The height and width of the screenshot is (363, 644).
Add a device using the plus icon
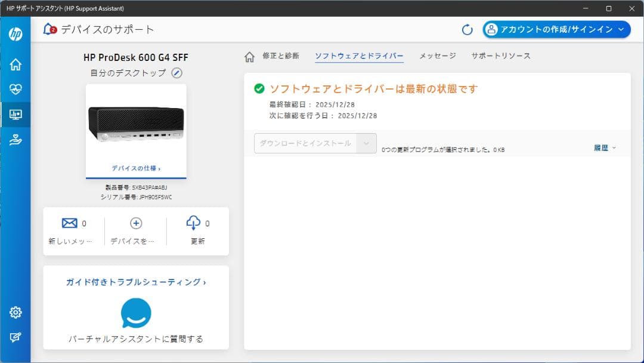click(x=136, y=223)
